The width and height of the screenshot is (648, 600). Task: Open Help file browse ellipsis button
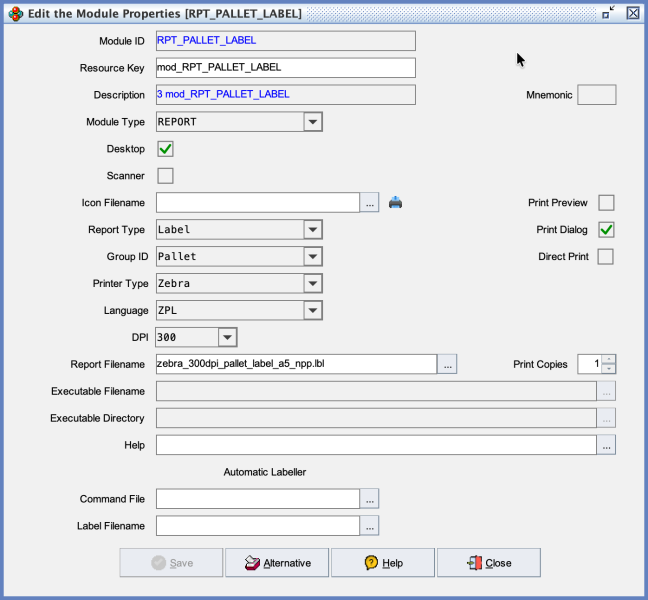(606, 445)
